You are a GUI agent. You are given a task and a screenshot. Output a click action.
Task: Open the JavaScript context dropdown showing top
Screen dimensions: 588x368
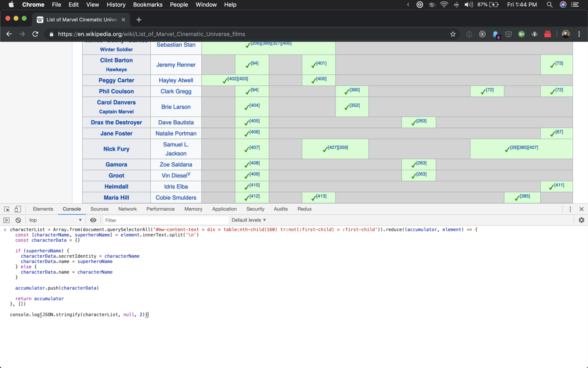[55, 220]
